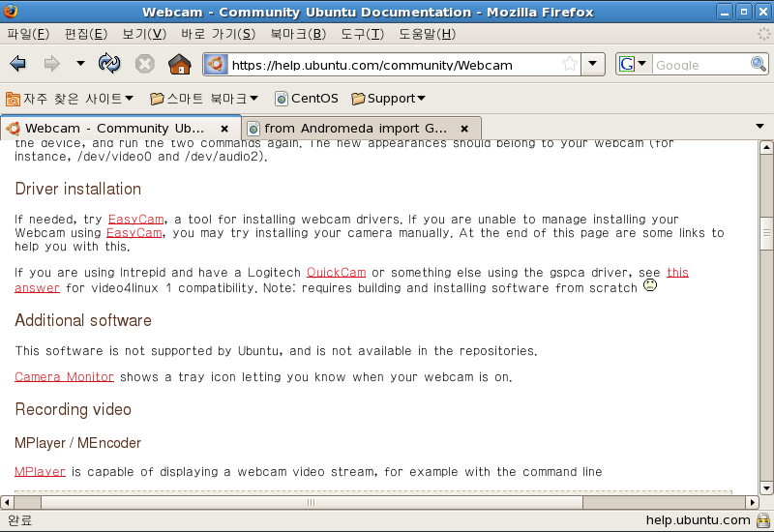Open the 보기 (View) menu

click(x=144, y=34)
